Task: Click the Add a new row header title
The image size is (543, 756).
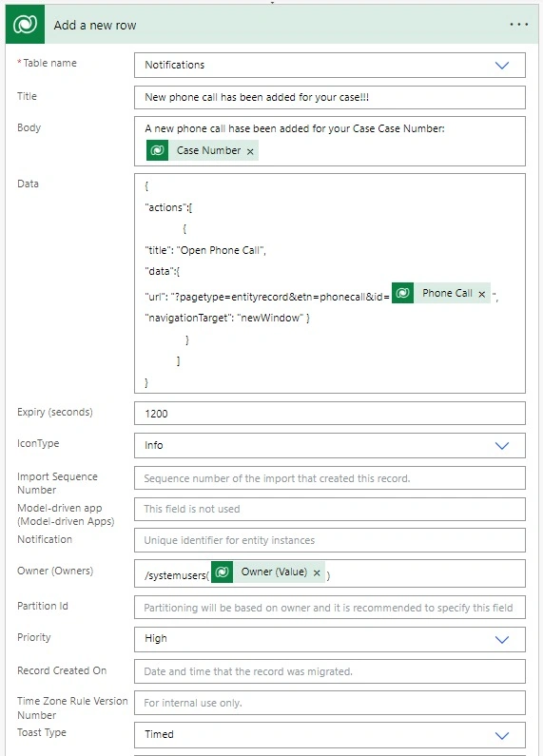Action: (x=95, y=25)
